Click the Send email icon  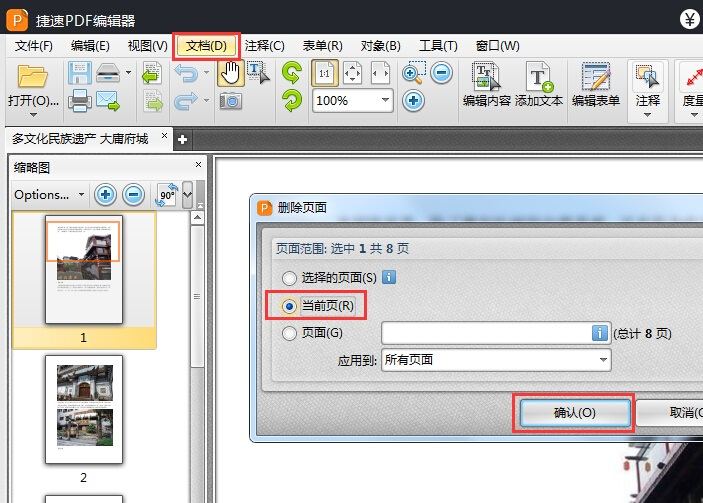(108, 100)
